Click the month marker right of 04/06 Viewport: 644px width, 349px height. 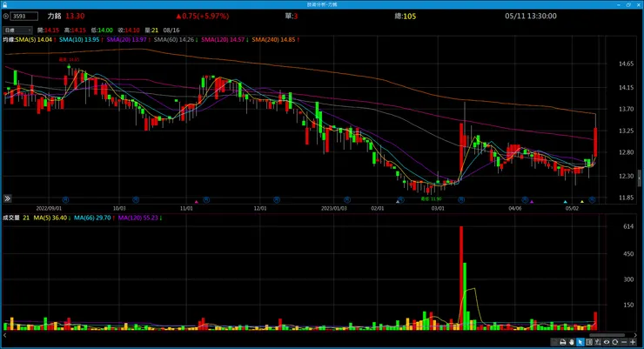tap(525, 200)
